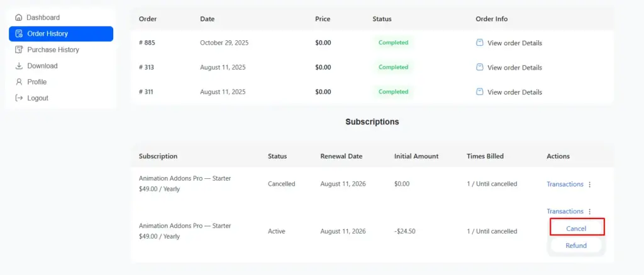Click the Logout icon in sidebar
The height and width of the screenshot is (275, 644).
click(19, 98)
